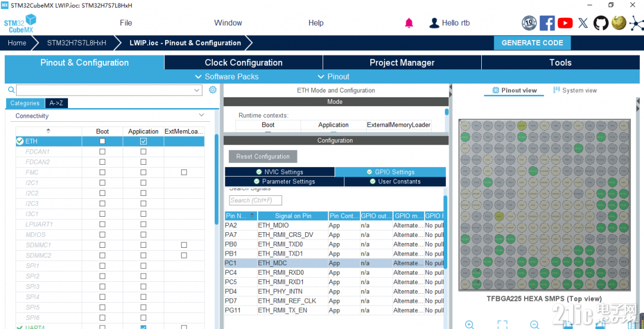644x329 pixels.
Task: Sort table by Pin Name column
Action: point(241,216)
